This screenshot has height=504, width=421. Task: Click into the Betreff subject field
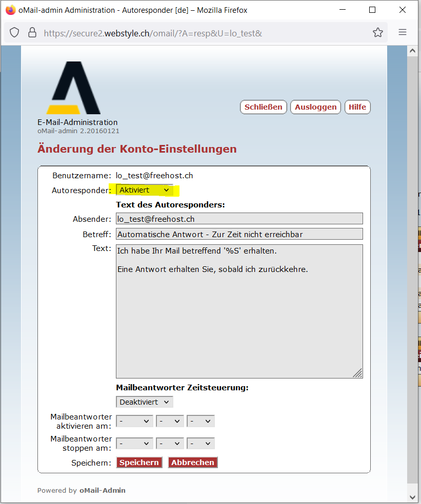[239, 234]
